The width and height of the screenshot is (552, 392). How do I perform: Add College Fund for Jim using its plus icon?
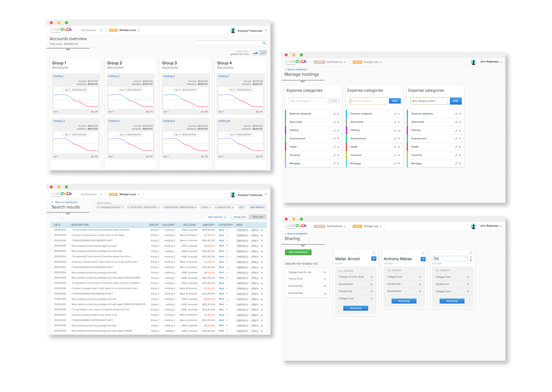325,272
